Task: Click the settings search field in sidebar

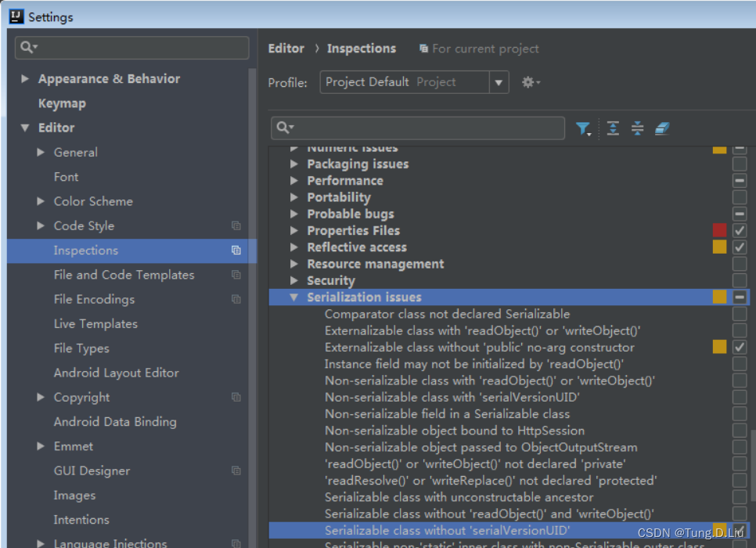Action: [x=132, y=48]
